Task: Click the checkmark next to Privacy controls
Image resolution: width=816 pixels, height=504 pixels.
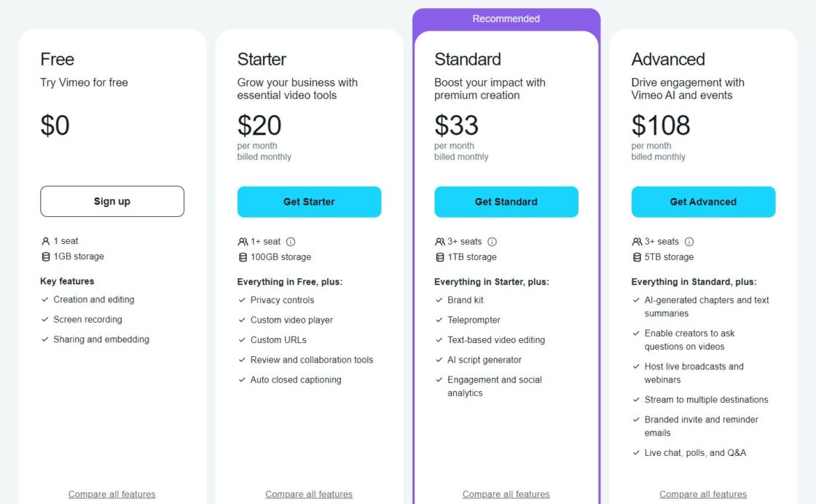Action: coord(241,299)
